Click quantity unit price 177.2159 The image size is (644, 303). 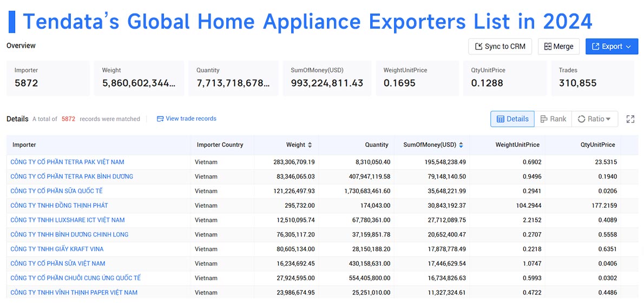point(603,205)
